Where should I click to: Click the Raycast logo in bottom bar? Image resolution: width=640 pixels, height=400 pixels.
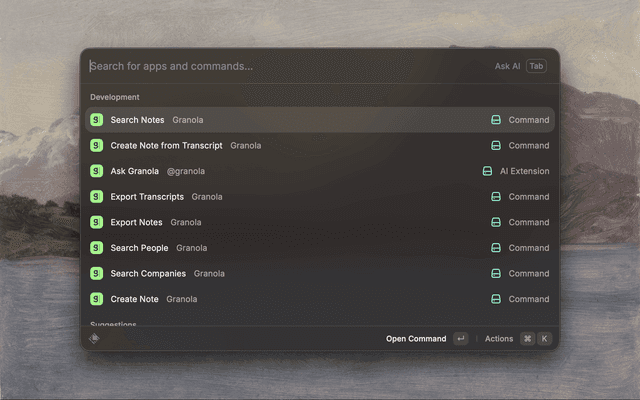point(94,339)
